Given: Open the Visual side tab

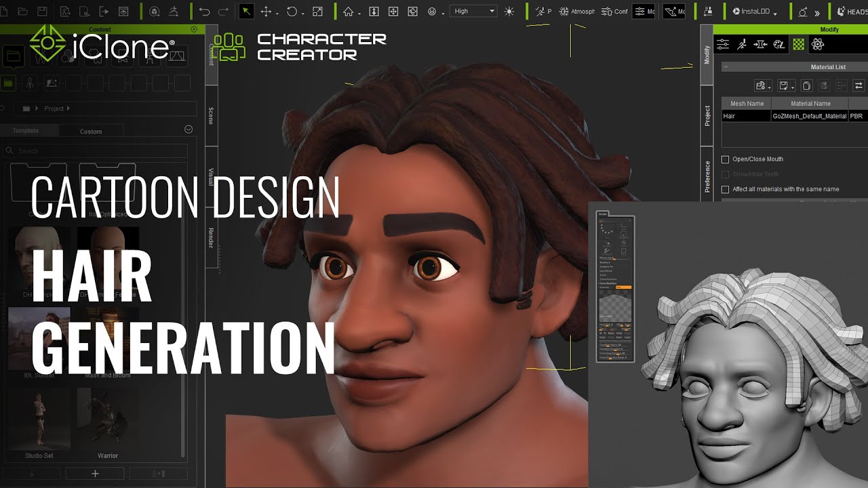Looking at the screenshot, I should pos(211,176).
